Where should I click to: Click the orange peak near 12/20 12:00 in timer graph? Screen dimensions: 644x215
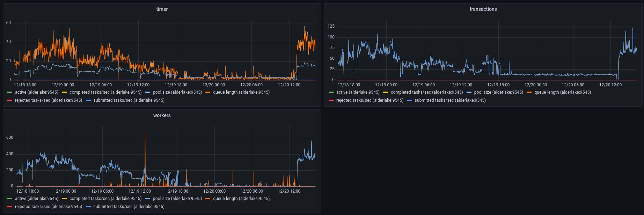coord(304,27)
